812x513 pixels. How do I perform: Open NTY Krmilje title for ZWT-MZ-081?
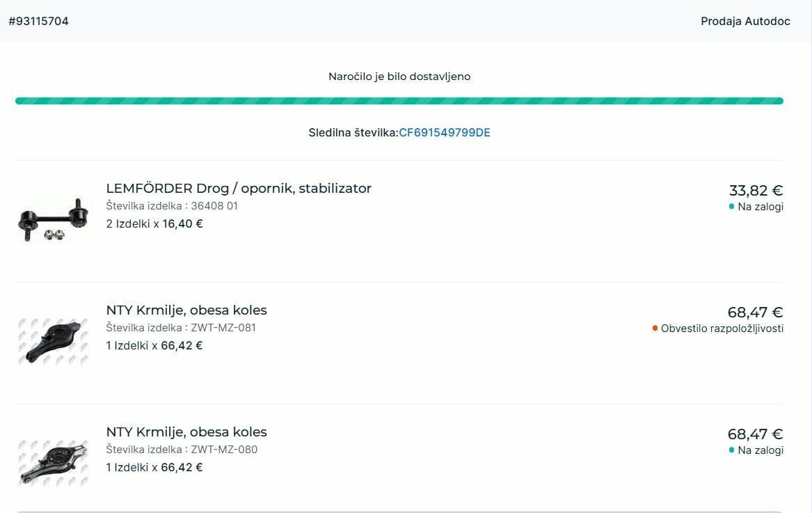[x=186, y=310]
